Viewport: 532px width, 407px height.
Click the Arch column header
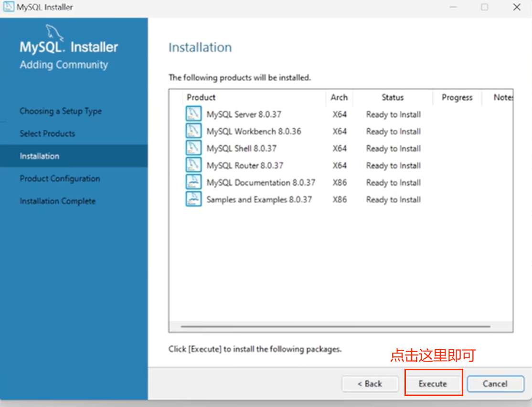tap(339, 97)
